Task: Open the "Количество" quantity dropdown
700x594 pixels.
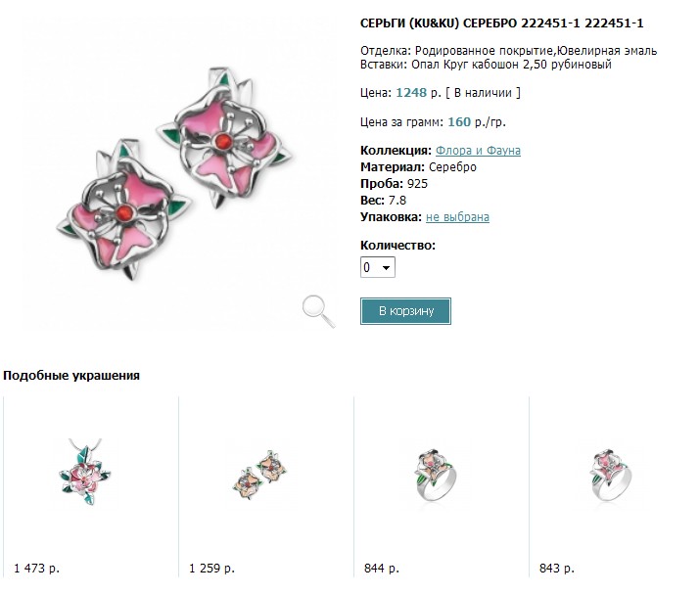Action: 378,267
